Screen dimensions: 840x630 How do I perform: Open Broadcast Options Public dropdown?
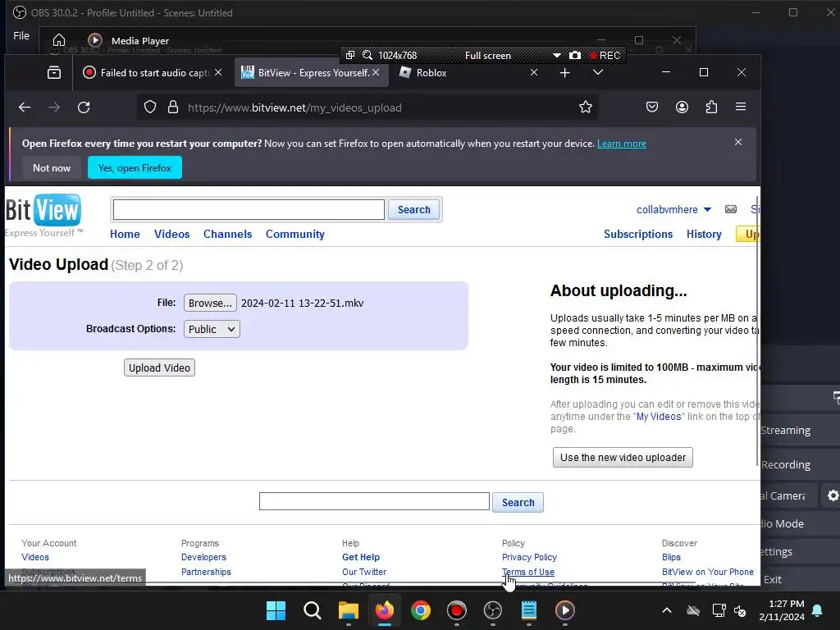212,329
